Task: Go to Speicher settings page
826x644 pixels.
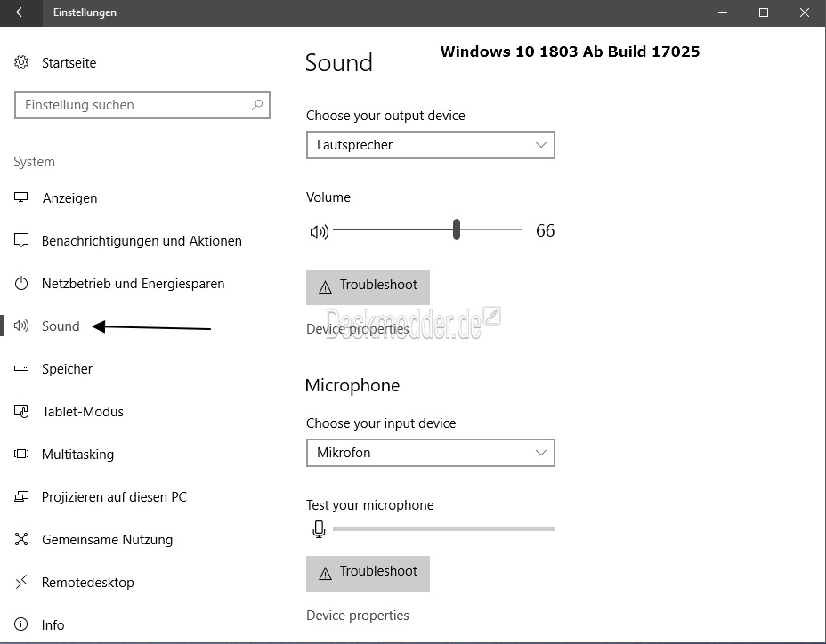Action: point(67,368)
